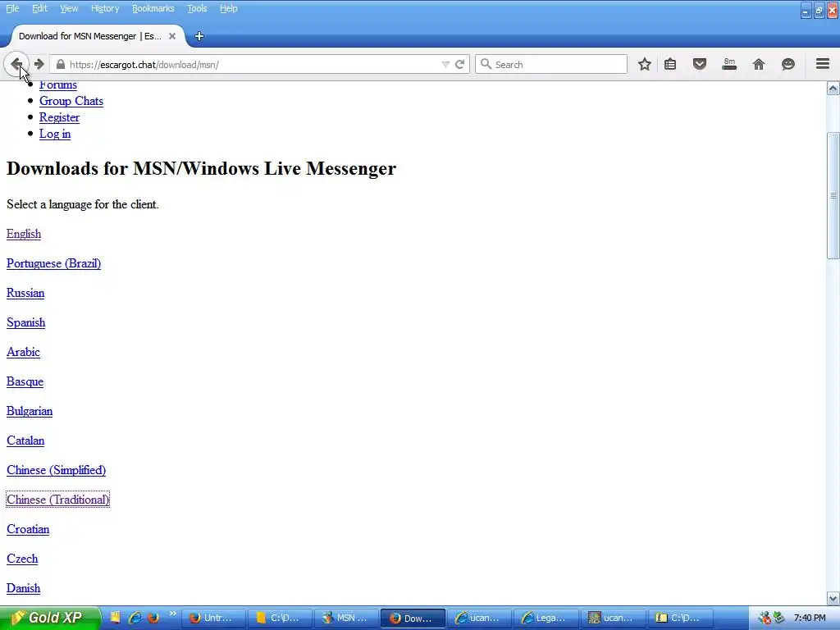
Task: Click the scrollbar up arrow
Action: tap(833, 88)
